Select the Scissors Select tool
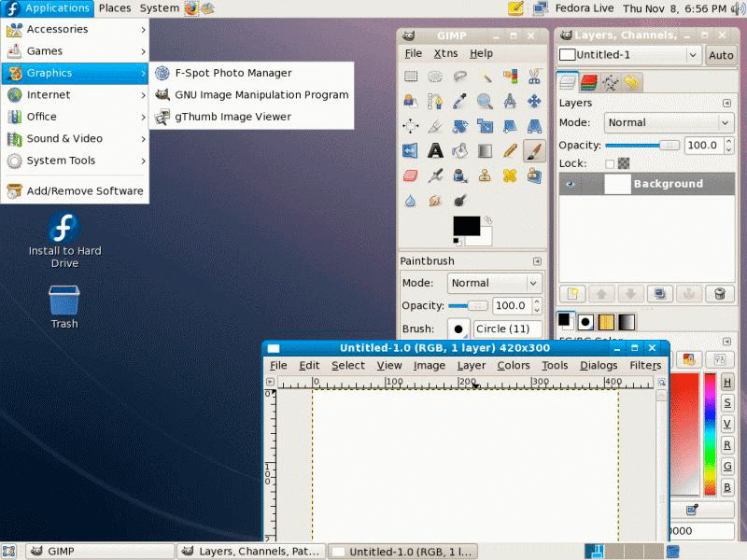 534,77
